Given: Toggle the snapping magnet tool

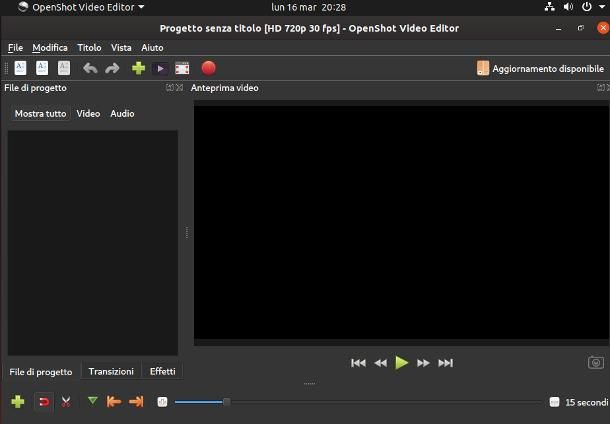Looking at the screenshot, I should pyautogui.click(x=44, y=401).
